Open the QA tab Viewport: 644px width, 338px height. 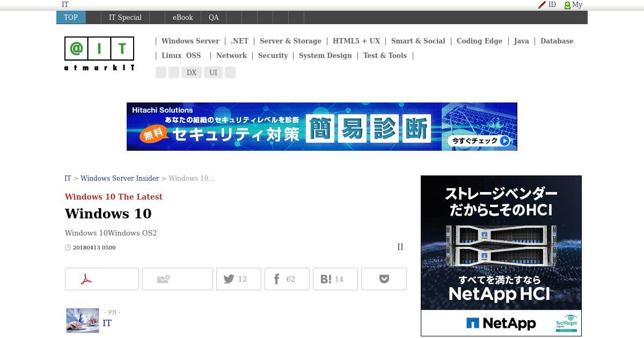214,17
